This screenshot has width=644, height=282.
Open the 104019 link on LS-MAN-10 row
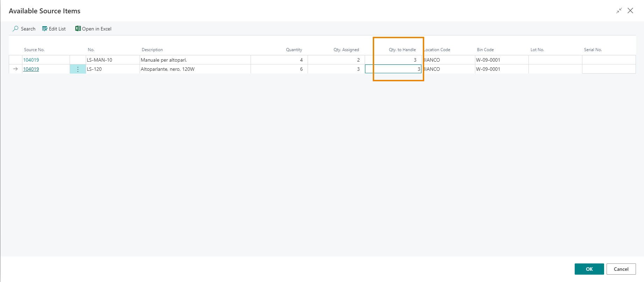[x=31, y=60]
